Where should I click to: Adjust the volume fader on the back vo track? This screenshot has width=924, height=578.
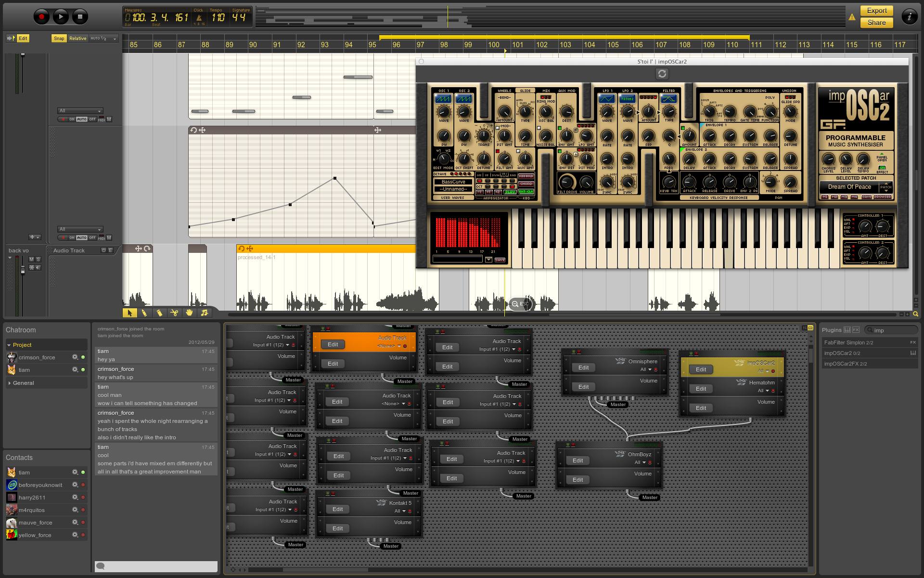[x=23, y=271]
